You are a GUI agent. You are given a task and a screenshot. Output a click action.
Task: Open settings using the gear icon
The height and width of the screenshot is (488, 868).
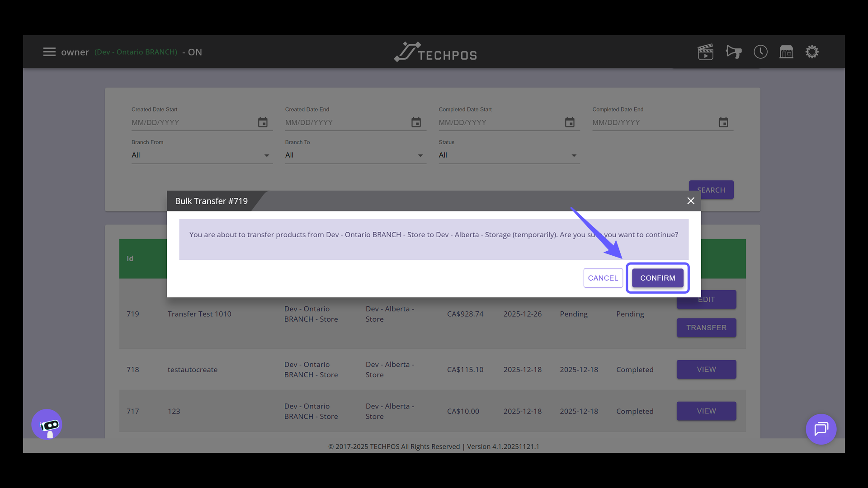(x=812, y=52)
